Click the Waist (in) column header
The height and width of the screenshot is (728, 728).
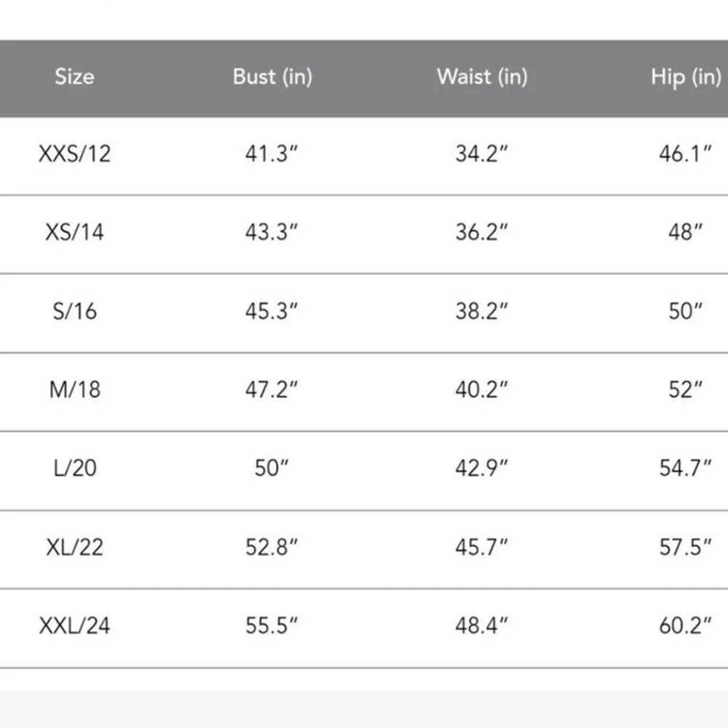(x=481, y=77)
